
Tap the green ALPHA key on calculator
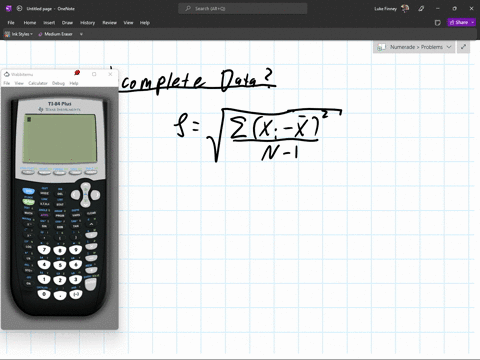coord(28,202)
